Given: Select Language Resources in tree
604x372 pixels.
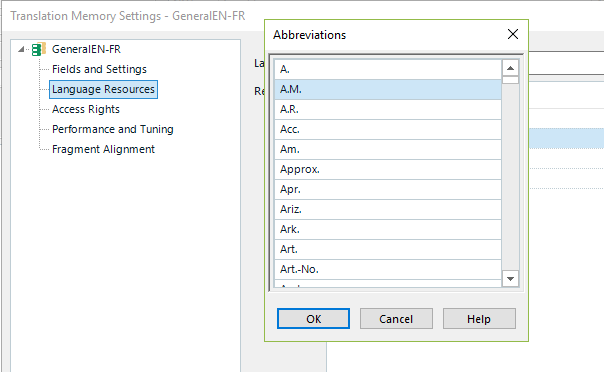Looking at the screenshot, I should (103, 89).
